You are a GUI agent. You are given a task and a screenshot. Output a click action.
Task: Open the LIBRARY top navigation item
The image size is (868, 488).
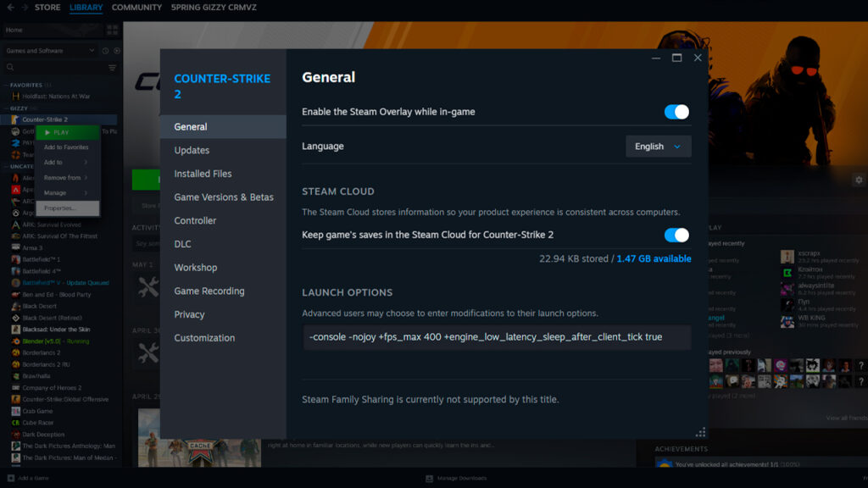pyautogui.click(x=86, y=7)
